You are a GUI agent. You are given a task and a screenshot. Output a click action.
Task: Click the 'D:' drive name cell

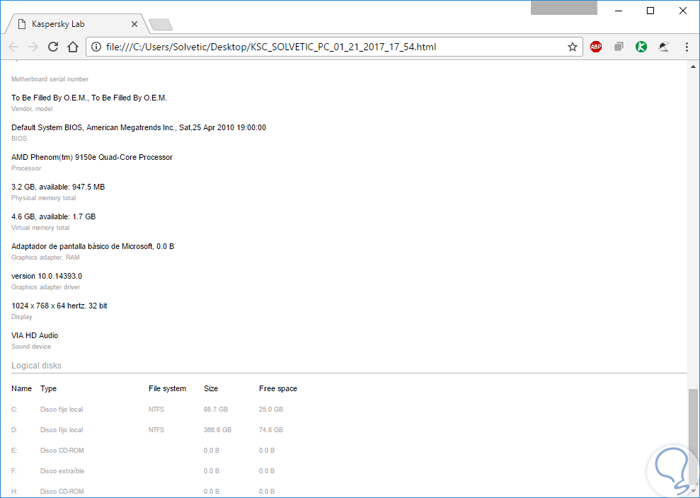pyautogui.click(x=14, y=430)
